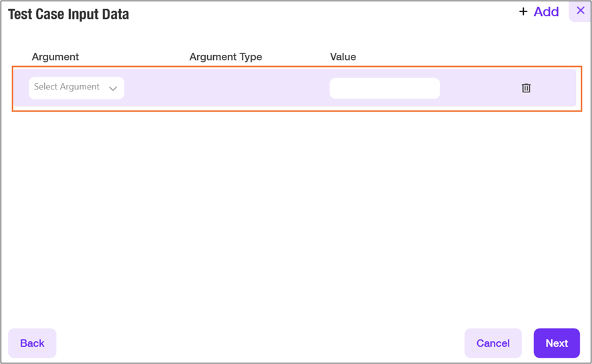Click the plus icon beside Add
Viewport: 592px width, 364px height.
523,11
